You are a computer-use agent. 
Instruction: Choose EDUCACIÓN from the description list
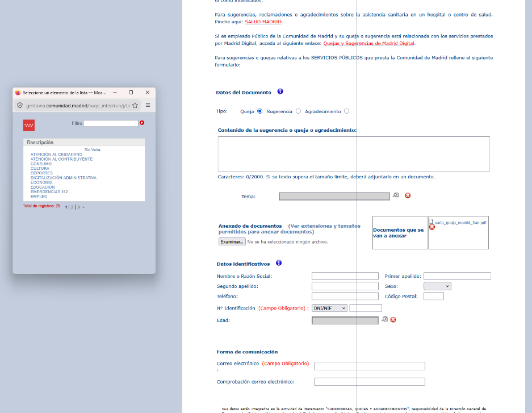click(x=43, y=187)
